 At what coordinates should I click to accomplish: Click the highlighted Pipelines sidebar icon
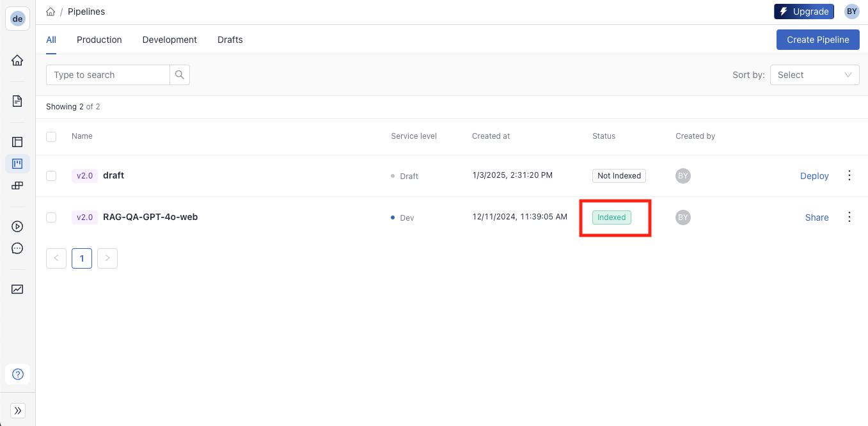tap(17, 164)
